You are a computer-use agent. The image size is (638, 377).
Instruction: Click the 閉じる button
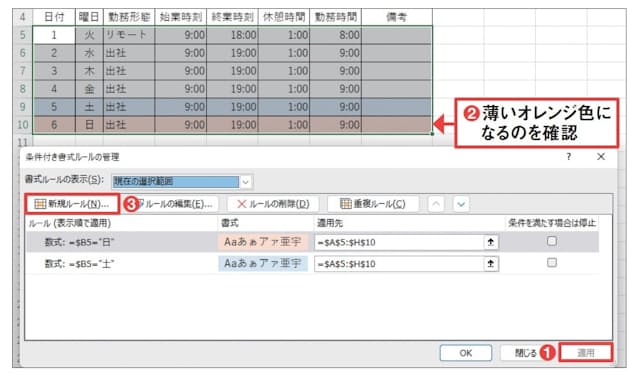[525, 353]
